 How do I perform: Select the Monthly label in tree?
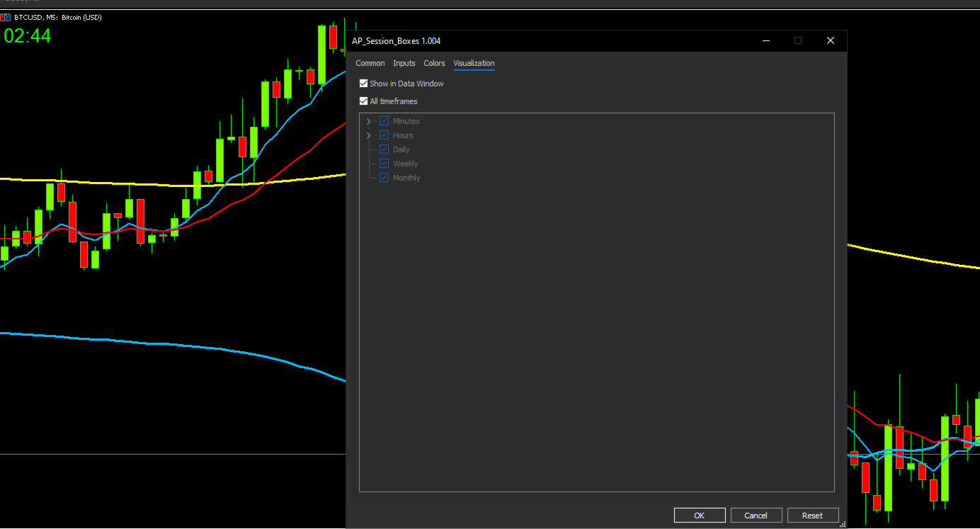(x=406, y=178)
